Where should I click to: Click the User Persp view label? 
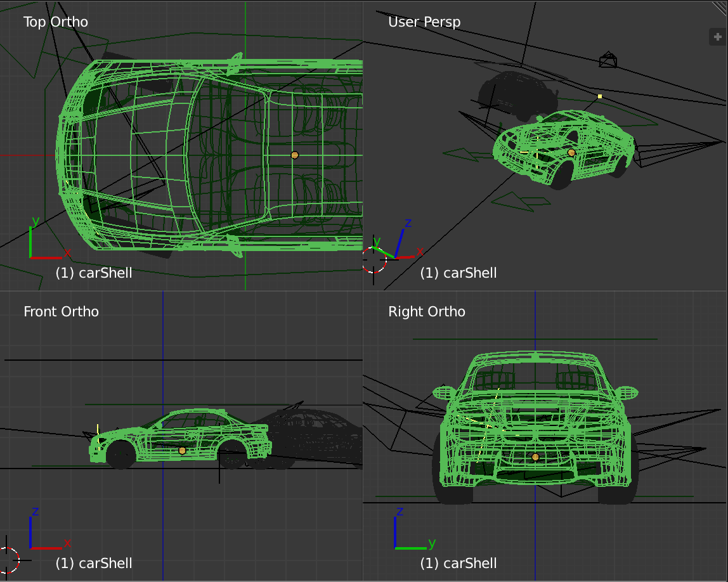click(x=424, y=22)
